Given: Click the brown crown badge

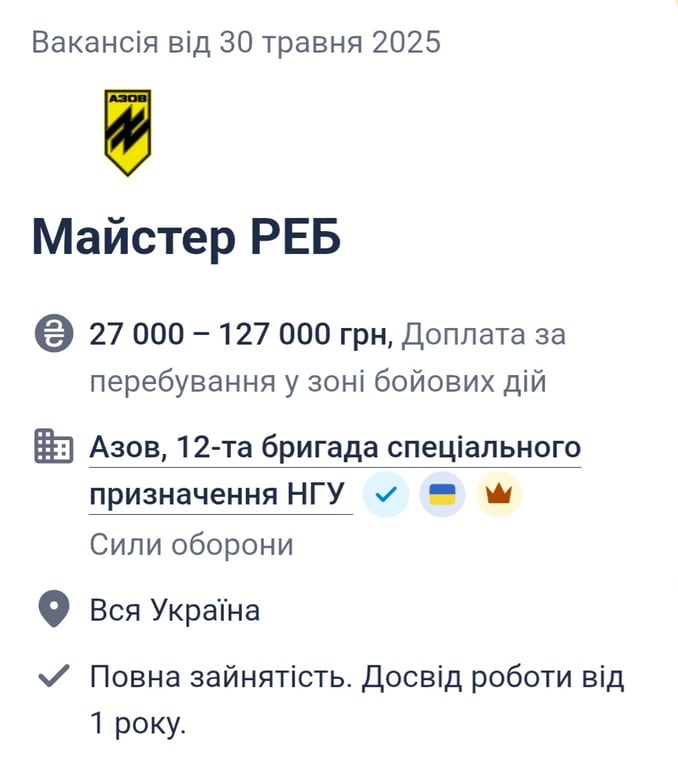Looking at the screenshot, I should 498,495.
